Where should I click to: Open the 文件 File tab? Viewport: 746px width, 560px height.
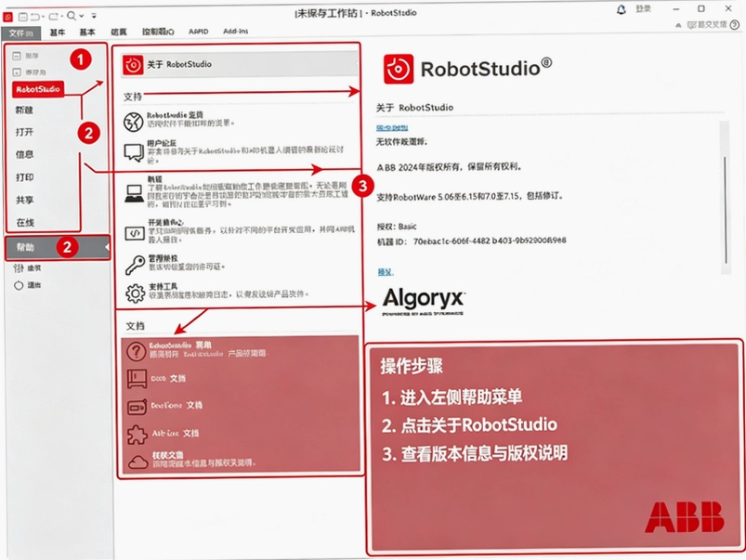click(x=21, y=33)
